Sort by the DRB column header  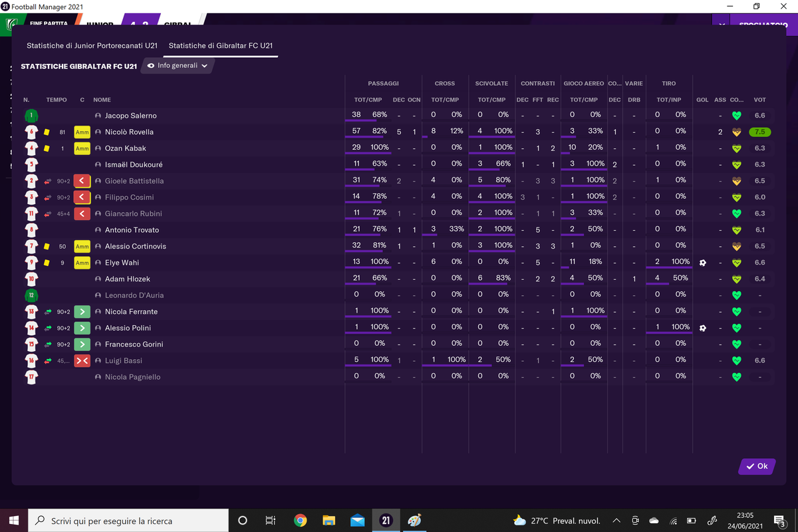click(x=634, y=100)
